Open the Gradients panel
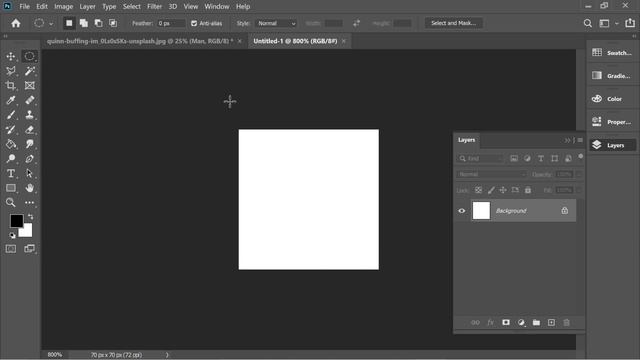The height and width of the screenshot is (360, 640). (x=612, y=76)
